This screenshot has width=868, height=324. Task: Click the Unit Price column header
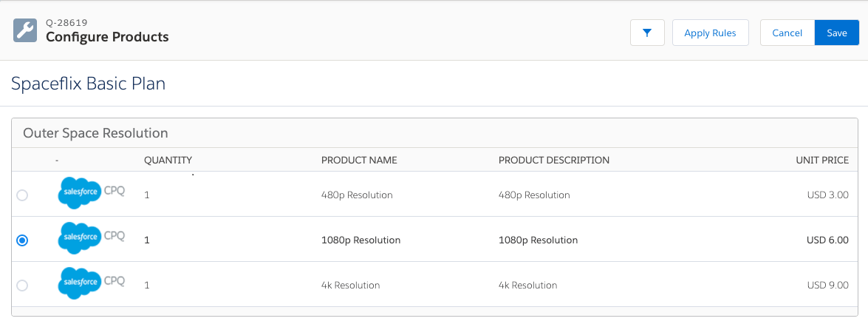pos(821,160)
